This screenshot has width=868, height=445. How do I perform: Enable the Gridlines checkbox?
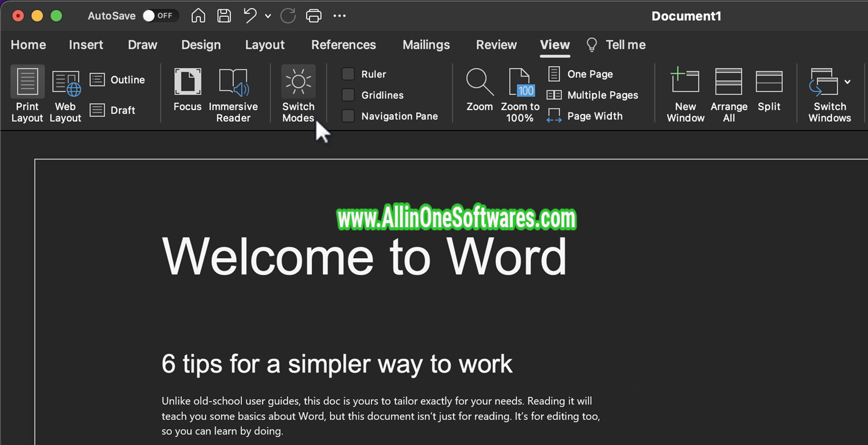[348, 95]
